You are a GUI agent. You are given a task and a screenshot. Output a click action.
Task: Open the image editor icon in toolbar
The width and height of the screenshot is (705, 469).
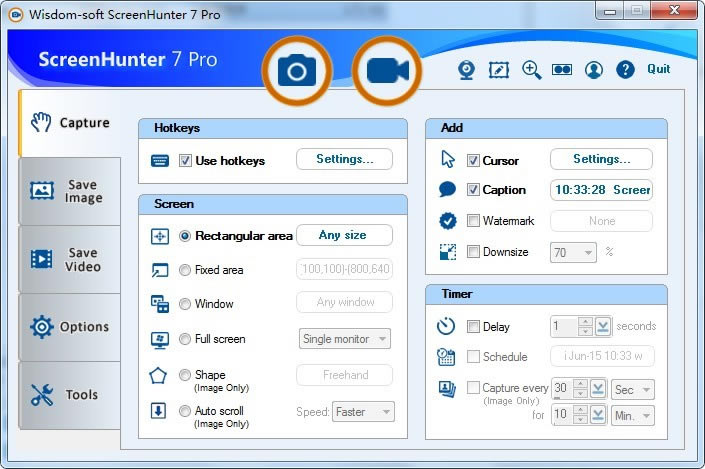coord(498,70)
